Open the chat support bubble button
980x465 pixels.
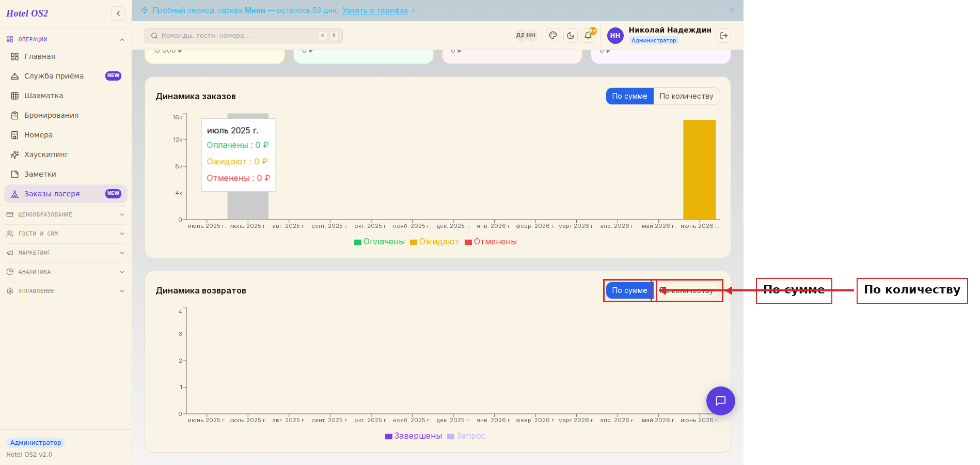point(721,401)
